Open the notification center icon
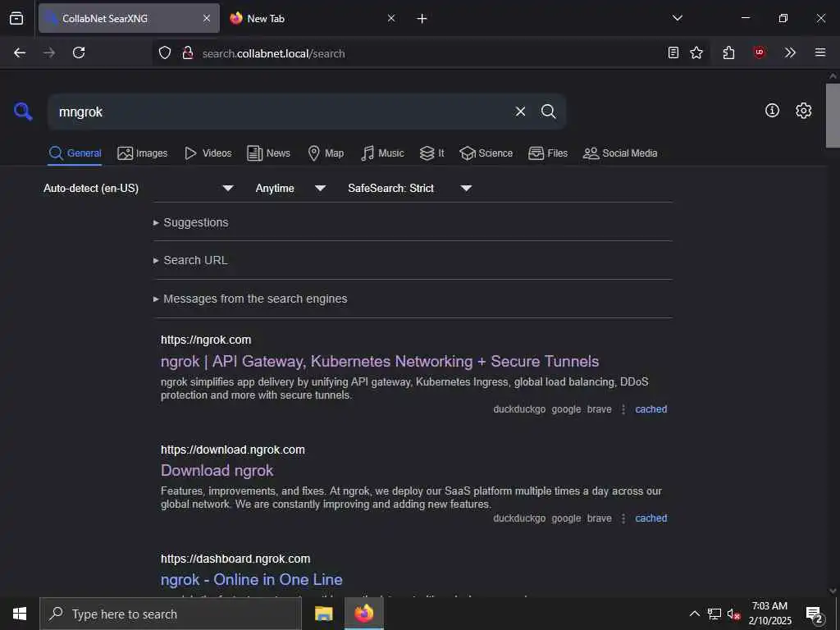This screenshot has width=840, height=630. coord(815,615)
